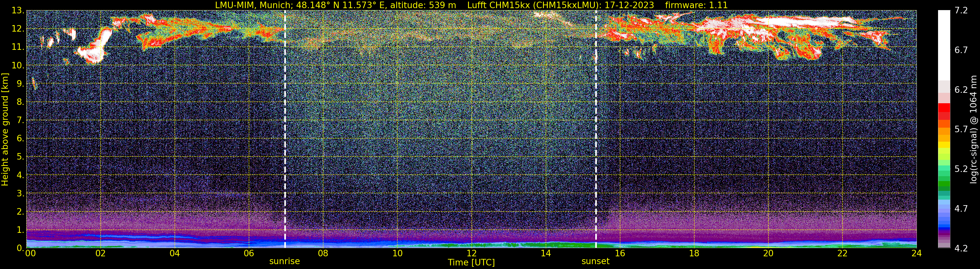
Task: Click time axis tick '06'
Action: [249, 254]
